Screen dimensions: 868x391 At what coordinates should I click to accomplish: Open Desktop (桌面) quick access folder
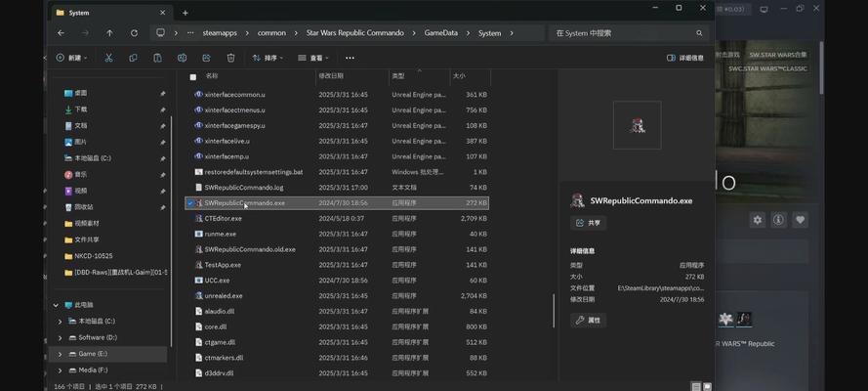tap(81, 93)
